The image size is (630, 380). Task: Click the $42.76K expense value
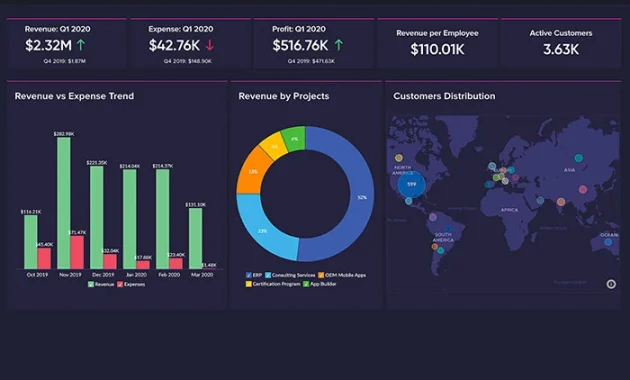coord(174,45)
